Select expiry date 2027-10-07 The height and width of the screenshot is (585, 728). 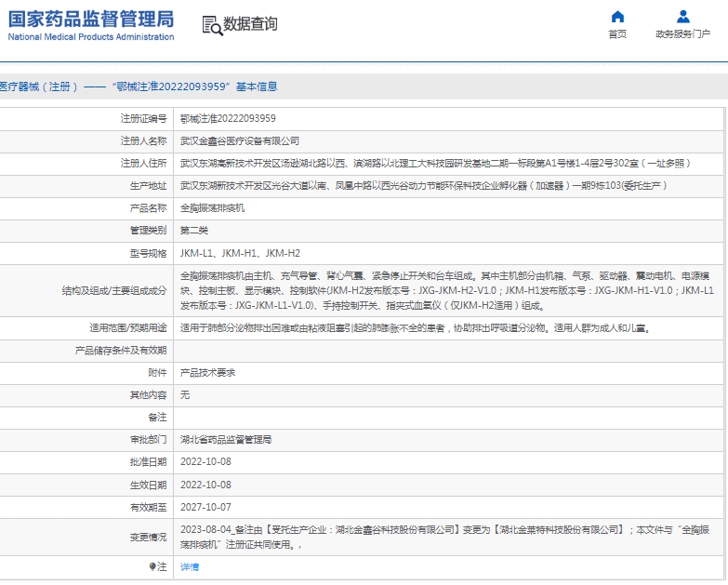(x=205, y=508)
